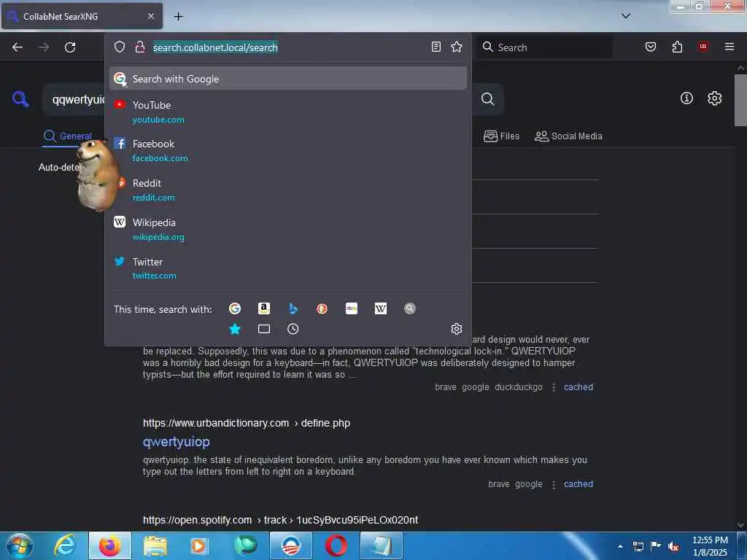Viewport: 747px width, 560px height.
Task: Launch Internet Explorer from taskbar
Action: click(65, 545)
